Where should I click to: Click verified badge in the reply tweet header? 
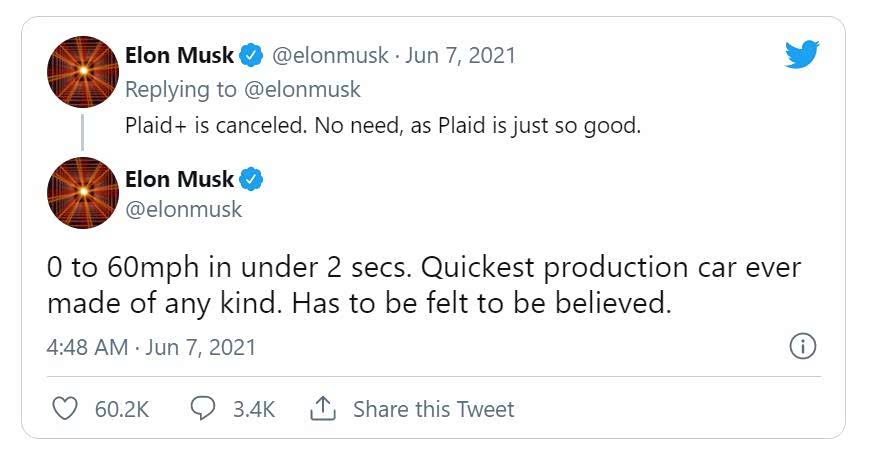pos(253,55)
